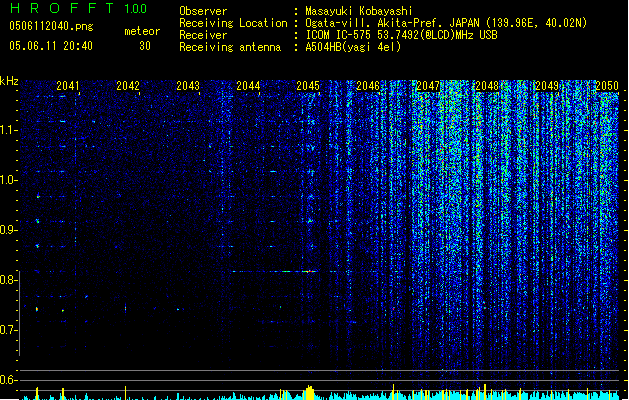The width and height of the screenshot is (629, 400).
Task: Select the A504HB(yagi 4el) antenna text
Action: (353, 47)
